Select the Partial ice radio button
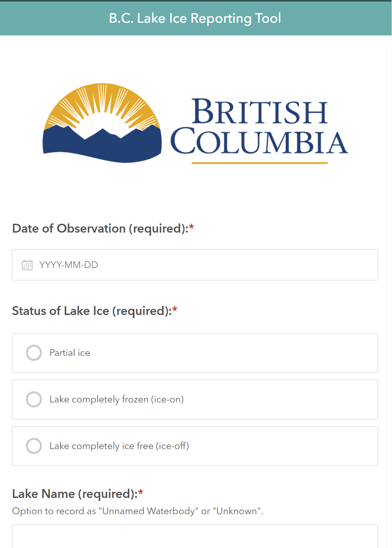 click(x=34, y=353)
